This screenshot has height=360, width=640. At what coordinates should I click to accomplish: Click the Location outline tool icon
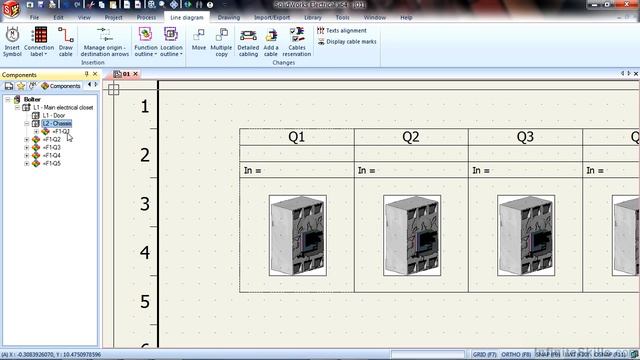pos(171,34)
